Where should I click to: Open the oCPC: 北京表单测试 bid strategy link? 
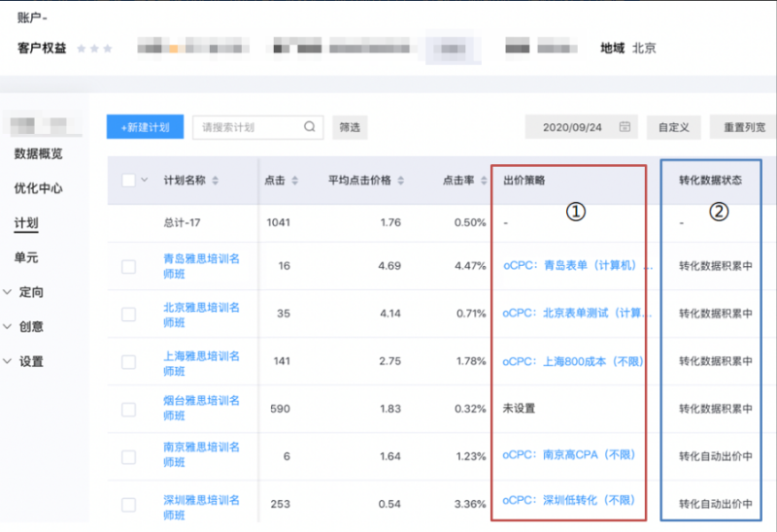577,313
